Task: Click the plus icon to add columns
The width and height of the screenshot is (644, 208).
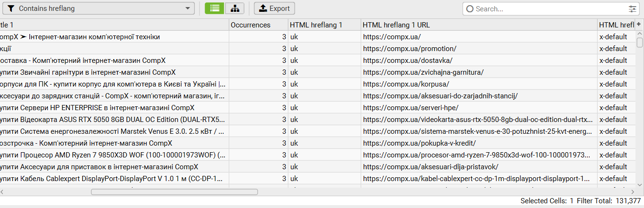Action: pos(639,24)
